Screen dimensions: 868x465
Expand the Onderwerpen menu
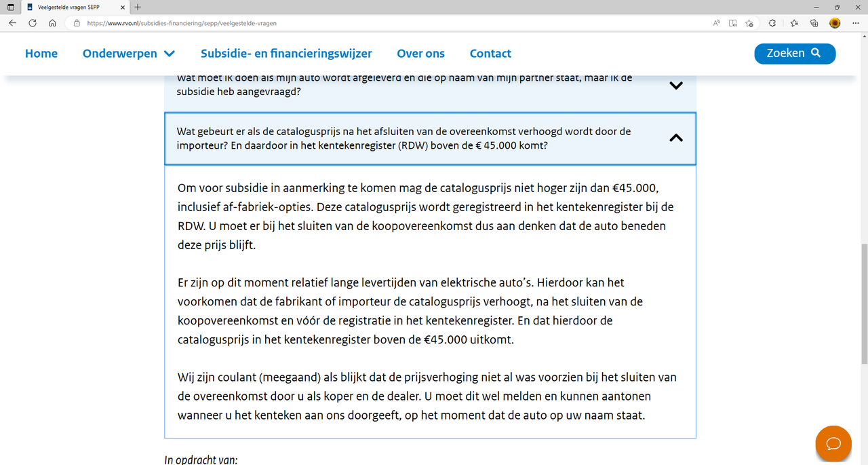[129, 54]
